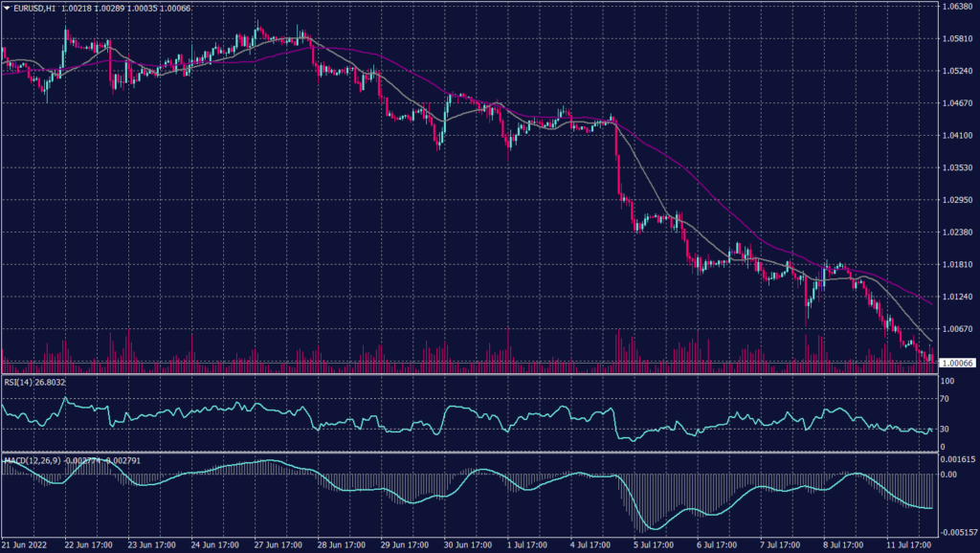Click the current price tag 1.00066

pos(957,363)
